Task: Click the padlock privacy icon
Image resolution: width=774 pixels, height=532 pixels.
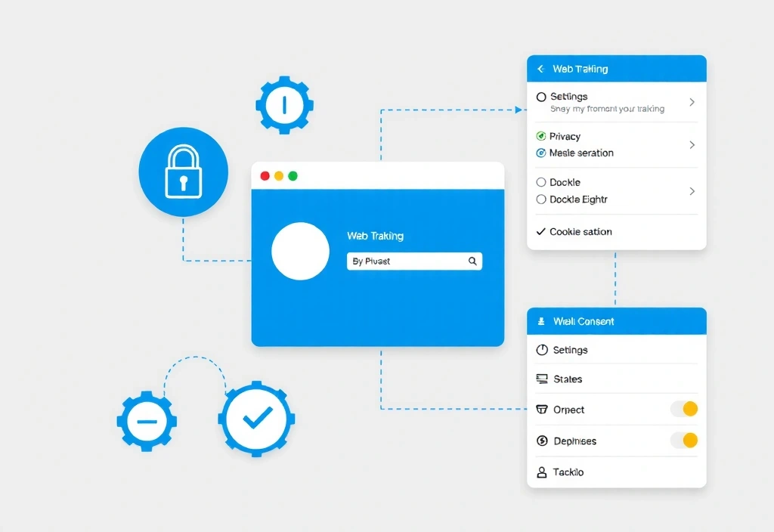Action: [x=182, y=172]
